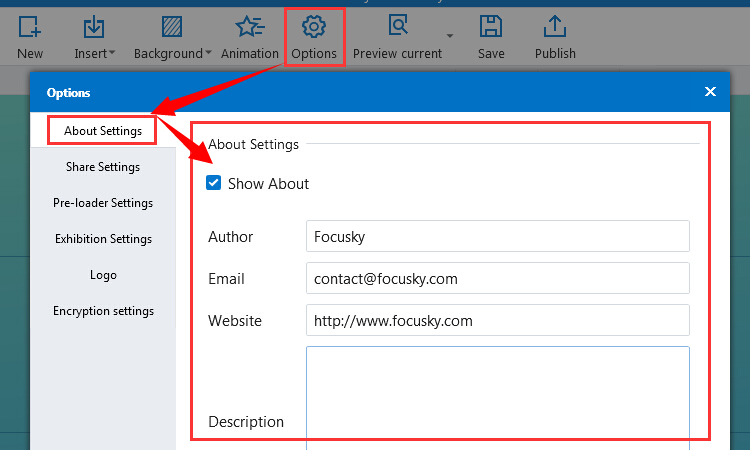Switch to Share Settings
The height and width of the screenshot is (450, 750).
[x=103, y=167]
